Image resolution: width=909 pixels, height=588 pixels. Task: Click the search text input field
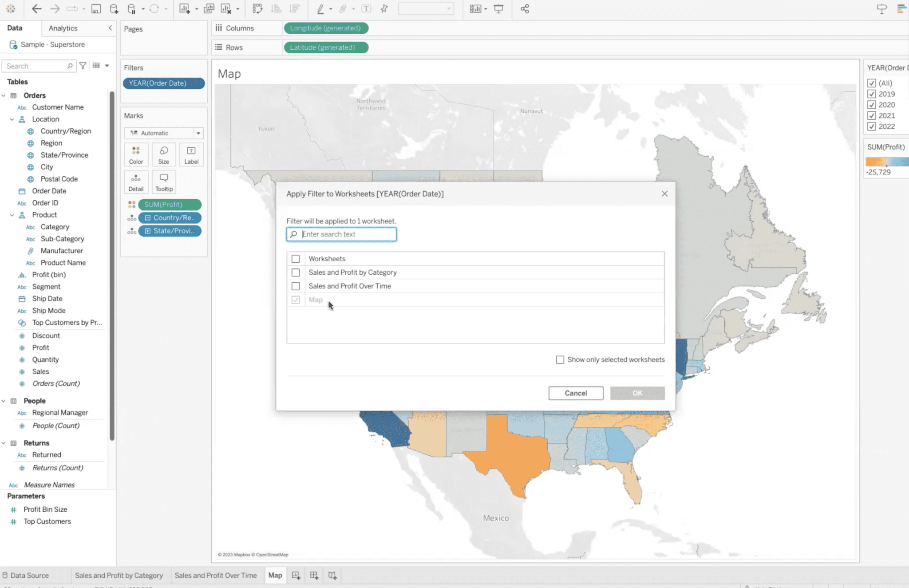coord(341,234)
